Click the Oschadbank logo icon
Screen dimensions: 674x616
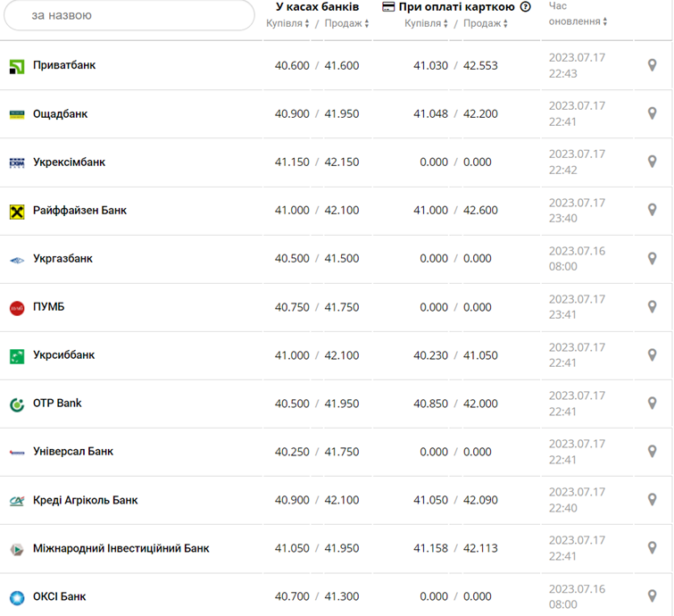tap(16, 114)
